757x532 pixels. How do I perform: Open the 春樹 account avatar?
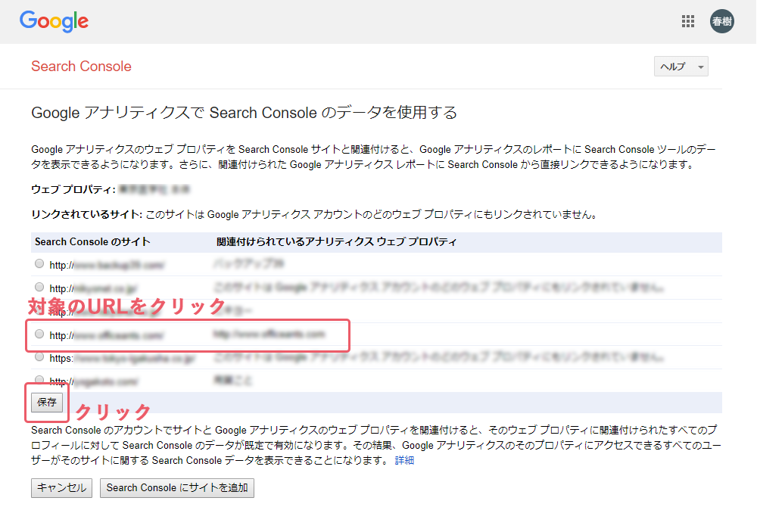click(722, 21)
